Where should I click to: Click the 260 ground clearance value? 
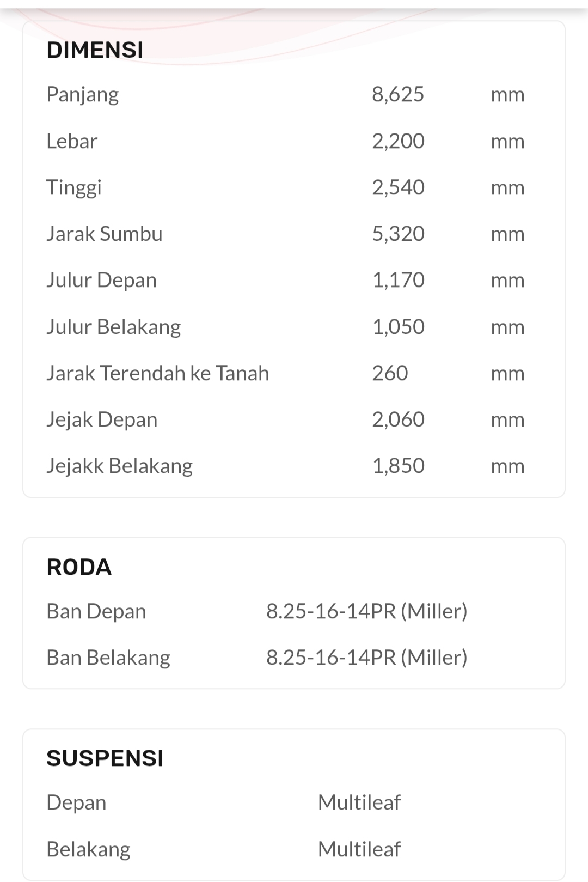(390, 373)
